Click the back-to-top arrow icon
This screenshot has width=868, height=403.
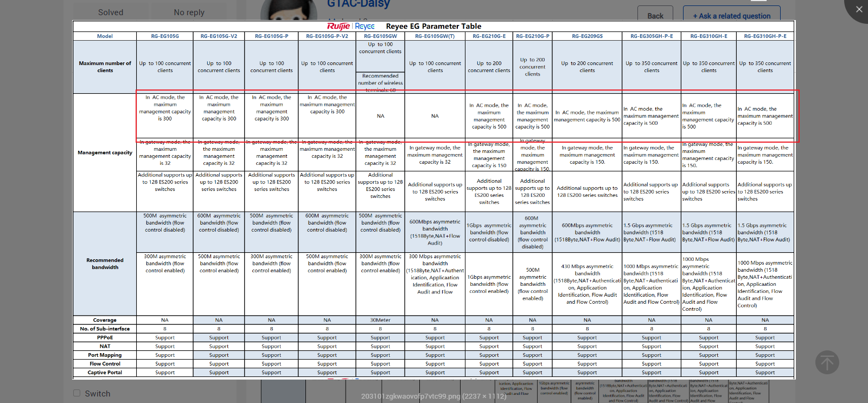coord(827,362)
